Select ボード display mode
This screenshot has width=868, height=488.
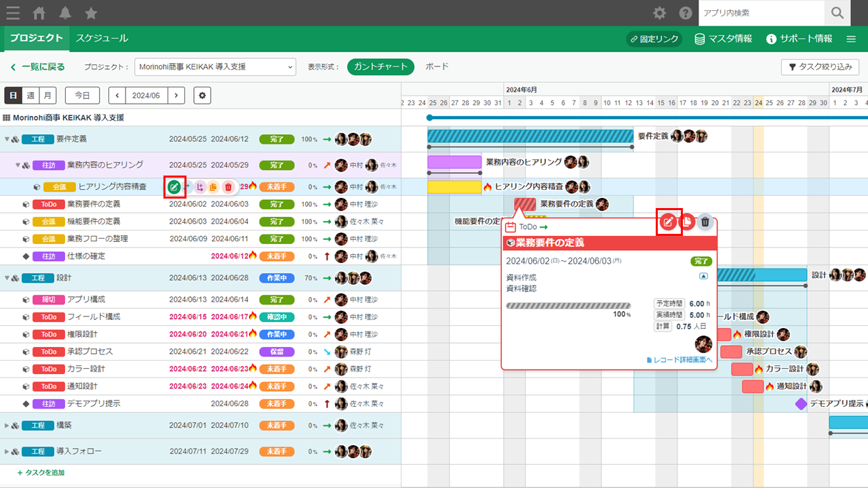tap(437, 66)
